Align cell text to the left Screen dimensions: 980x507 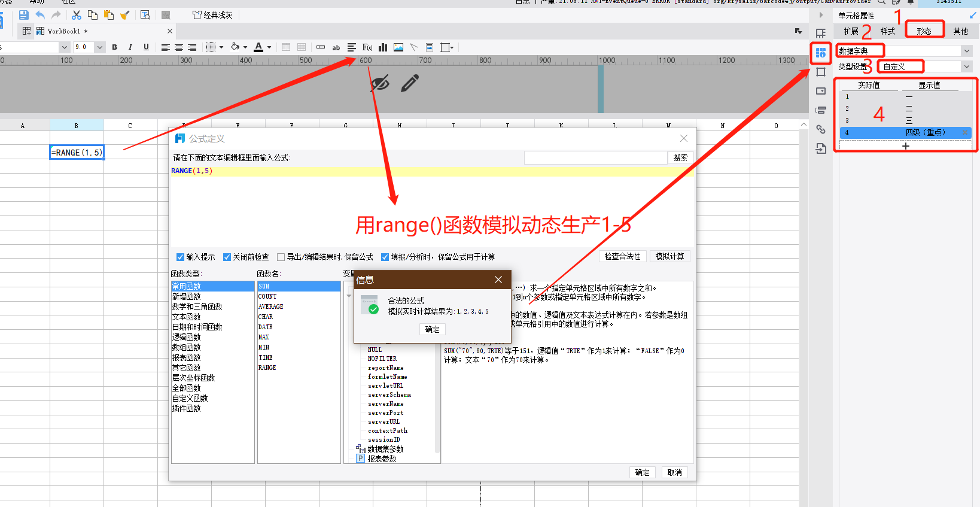click(x=166, y=47)
